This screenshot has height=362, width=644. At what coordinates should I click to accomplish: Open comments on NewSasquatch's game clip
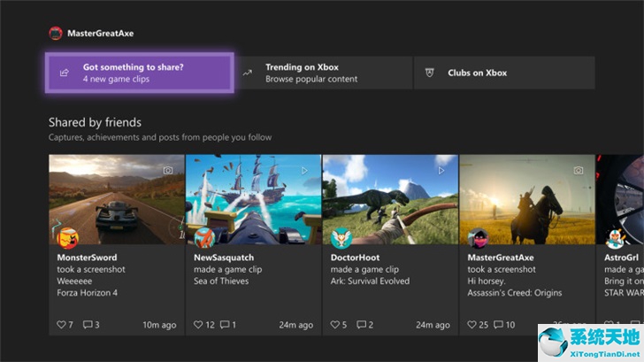[225, 325]
